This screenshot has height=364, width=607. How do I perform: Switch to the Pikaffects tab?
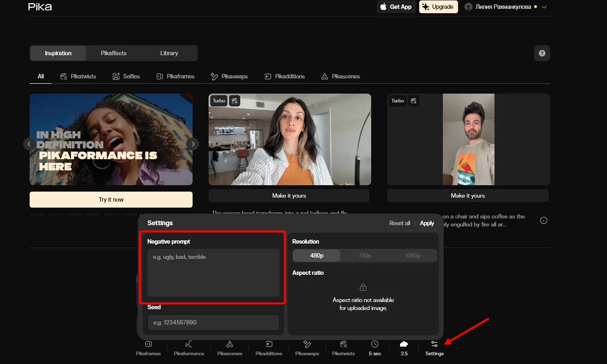[x=114, y=53]
